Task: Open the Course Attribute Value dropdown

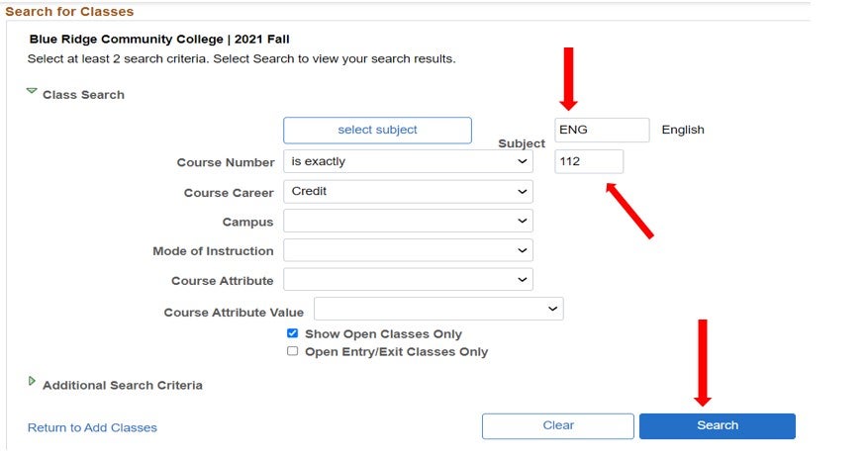Action: click(x=438, y=310)
